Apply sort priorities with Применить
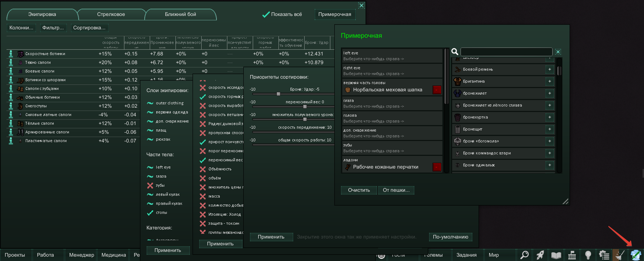Screen dimensions: 644x261 tap(271, 237)
